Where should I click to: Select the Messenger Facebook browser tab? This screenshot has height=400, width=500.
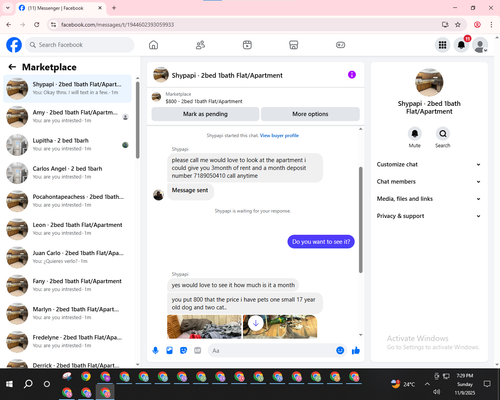60,8
